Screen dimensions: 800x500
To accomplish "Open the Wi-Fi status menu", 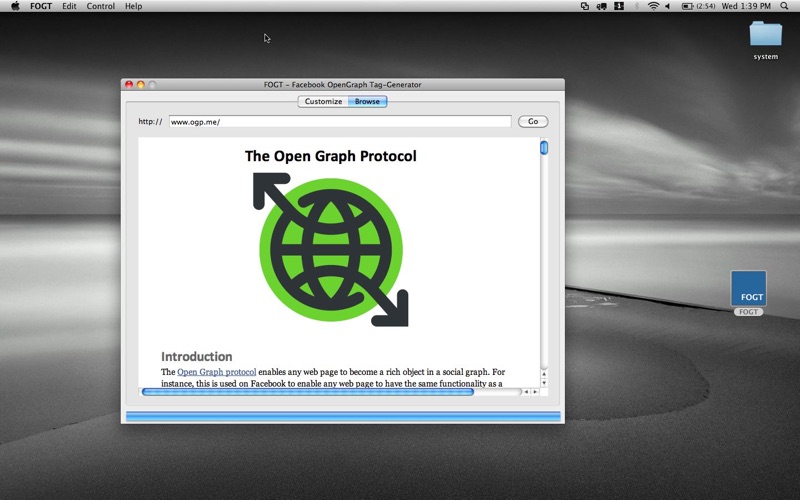I will pyautogui.click(x=653, y=6).
